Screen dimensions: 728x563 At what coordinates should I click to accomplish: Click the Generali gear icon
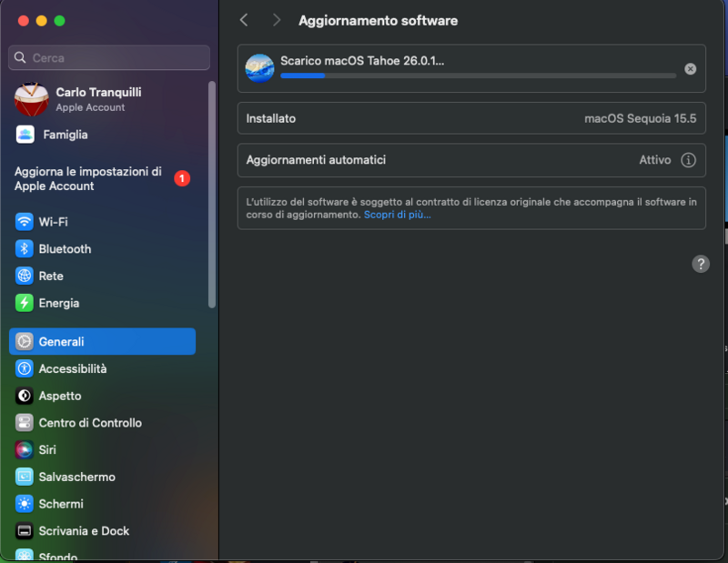tap(25, 342)
